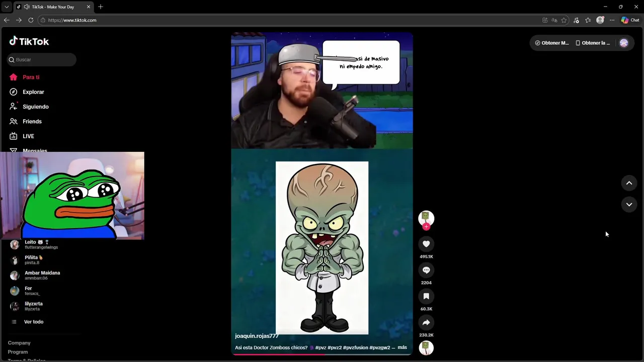Open a new tab with plus icon
The width and height of the screenshot is (644, 362).
pyautogui.click(x=101, y=7)
